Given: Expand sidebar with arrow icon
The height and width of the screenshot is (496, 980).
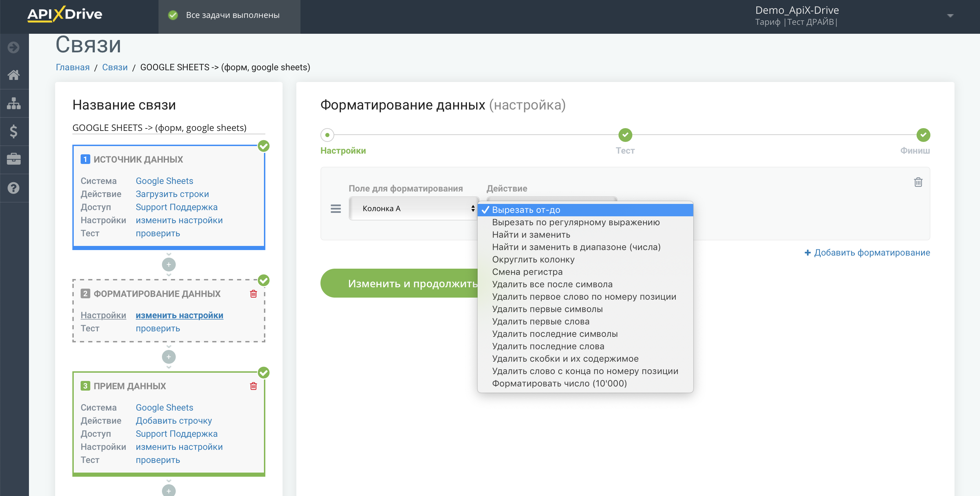Looking at the screenshot, I should [14, 47].
